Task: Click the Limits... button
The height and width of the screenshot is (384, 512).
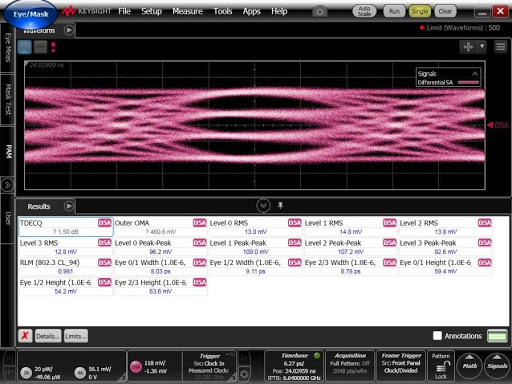Action: click(x=76, y=336)
